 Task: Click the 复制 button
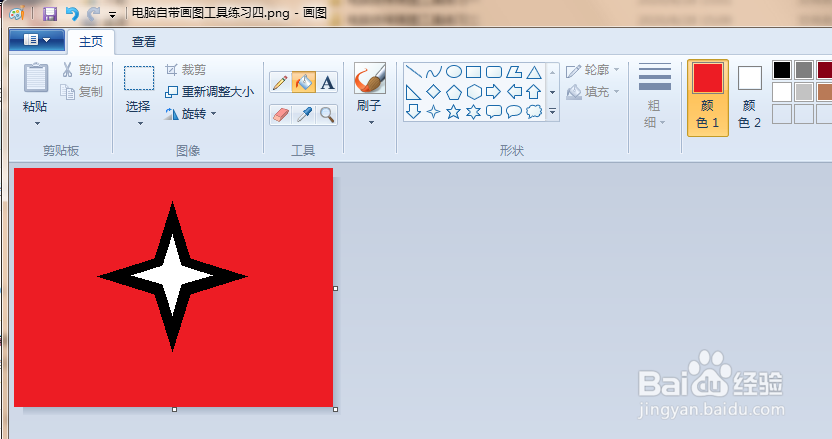coord(81,92)
